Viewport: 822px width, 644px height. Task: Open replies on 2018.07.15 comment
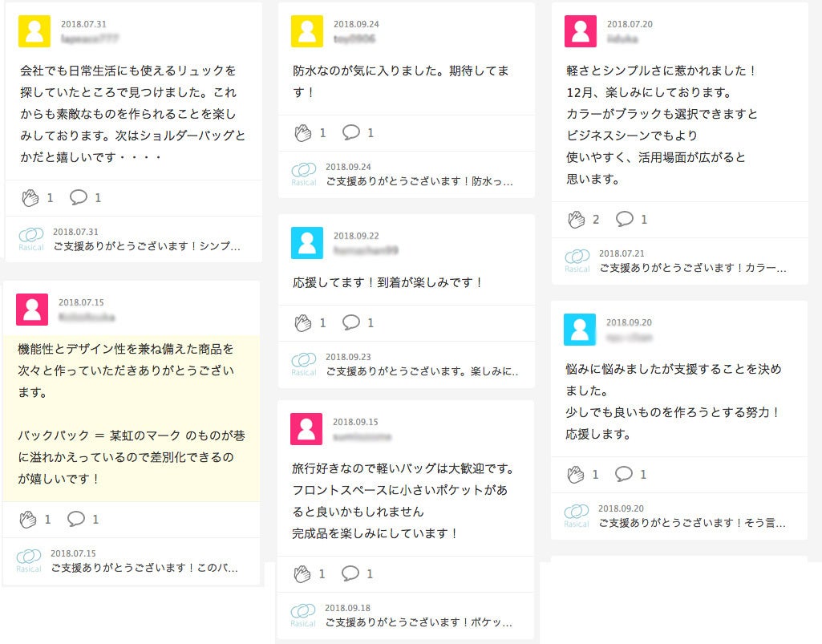(76, 519)
